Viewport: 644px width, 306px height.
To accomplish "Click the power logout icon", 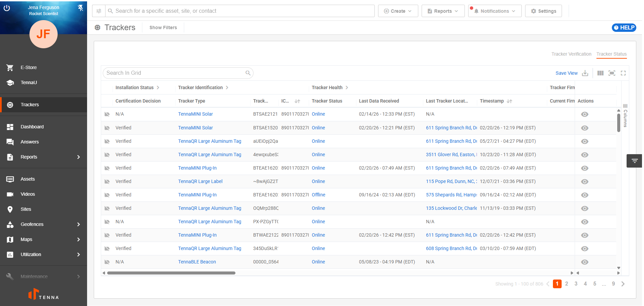I will 7,8.
